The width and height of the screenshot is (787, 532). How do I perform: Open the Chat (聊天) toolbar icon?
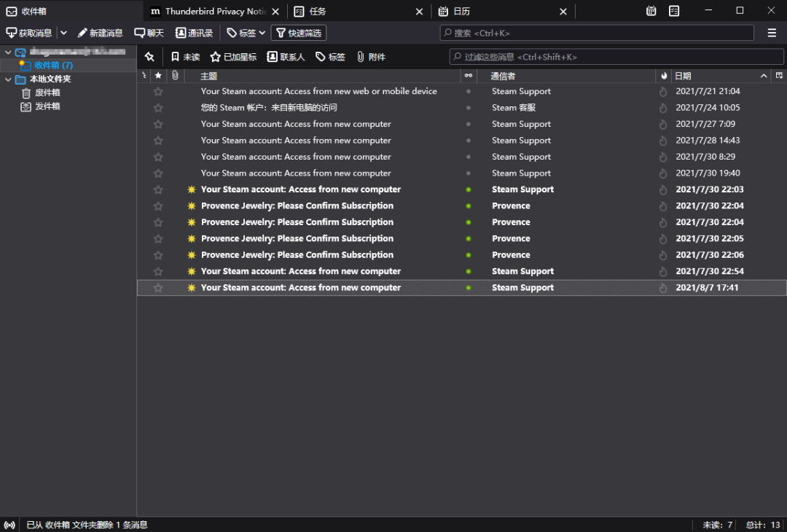coord(140,33)
